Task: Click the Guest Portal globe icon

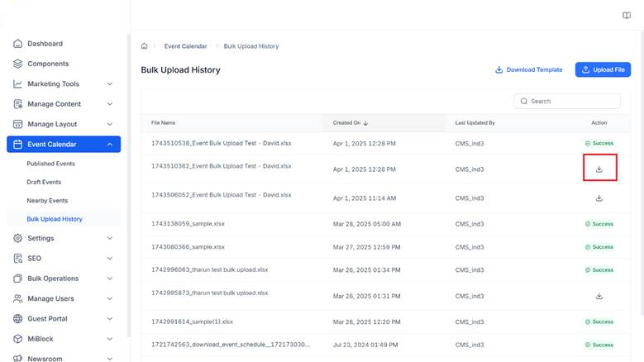Action: 17,318
